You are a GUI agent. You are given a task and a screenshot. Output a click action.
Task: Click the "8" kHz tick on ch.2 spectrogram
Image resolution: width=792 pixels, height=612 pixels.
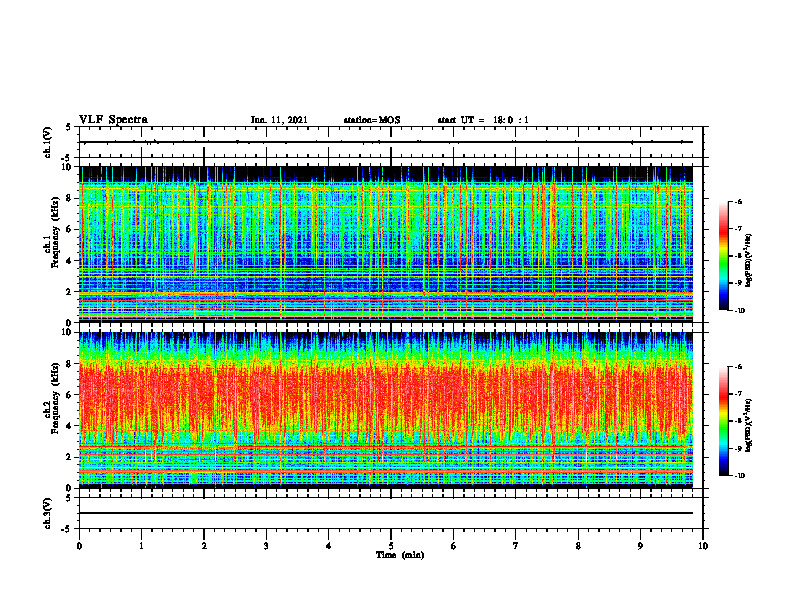tap(70, 364)
